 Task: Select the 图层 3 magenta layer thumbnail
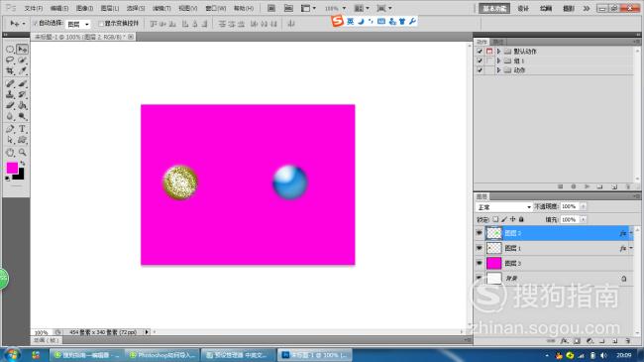coord(494,263)
